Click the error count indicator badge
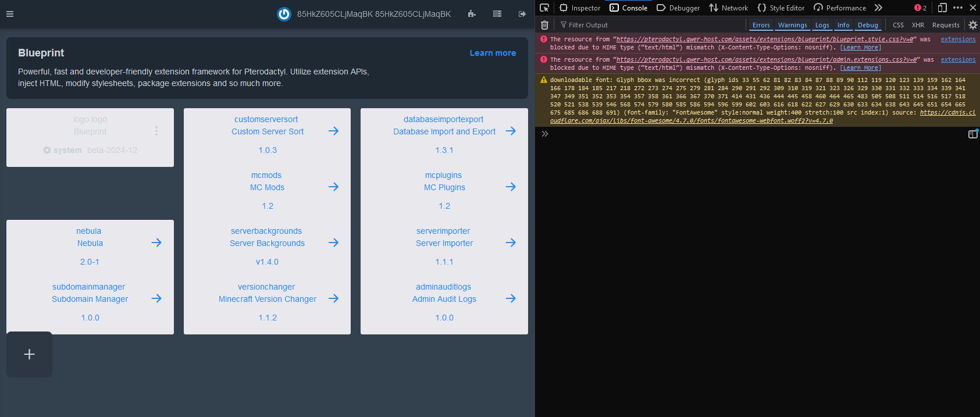Screen dimensions: 980x417 (920, 8)
